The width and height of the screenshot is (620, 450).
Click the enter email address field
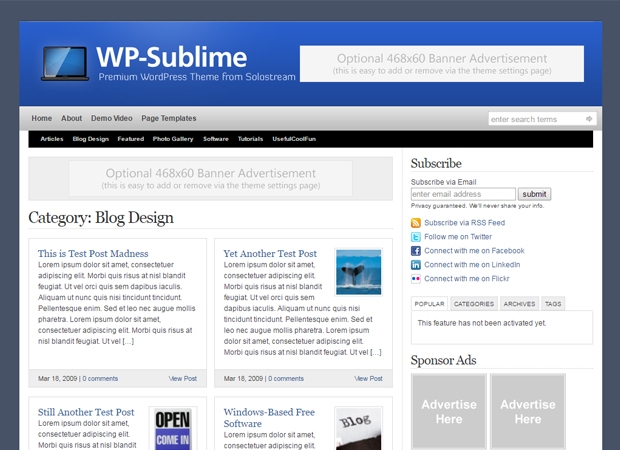point(463,194)
